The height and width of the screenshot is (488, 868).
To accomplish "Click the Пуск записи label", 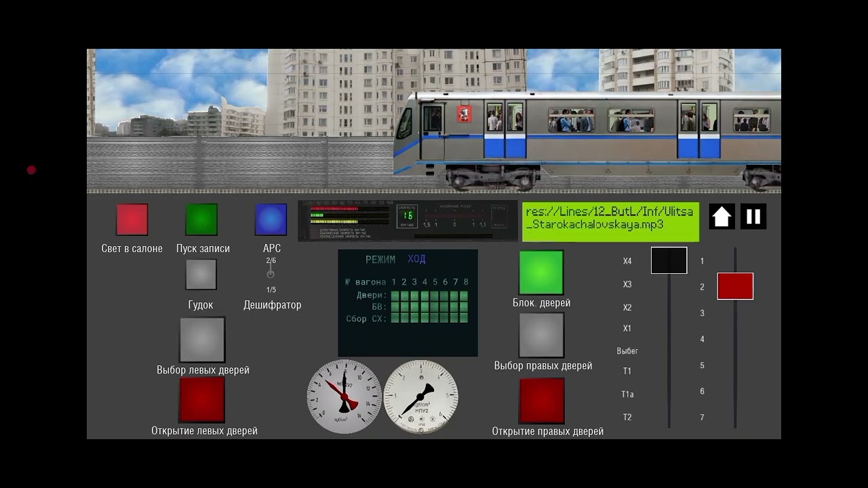I will pyautogui.click(x=203, y=249).
